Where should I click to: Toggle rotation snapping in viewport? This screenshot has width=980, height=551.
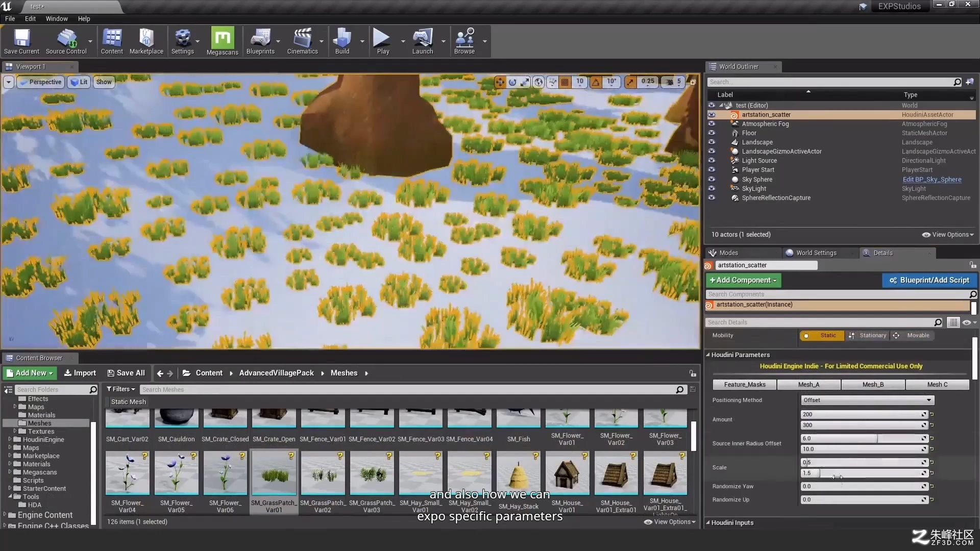[596, 82]
